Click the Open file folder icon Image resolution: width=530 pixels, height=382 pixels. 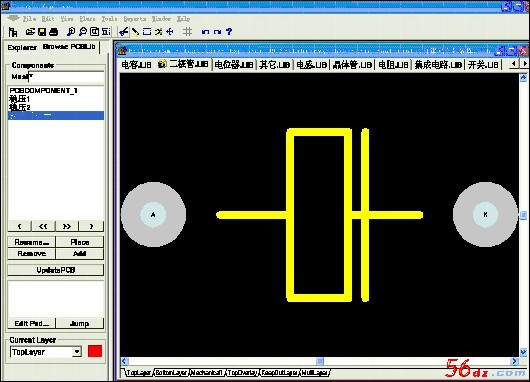(30, 32)
